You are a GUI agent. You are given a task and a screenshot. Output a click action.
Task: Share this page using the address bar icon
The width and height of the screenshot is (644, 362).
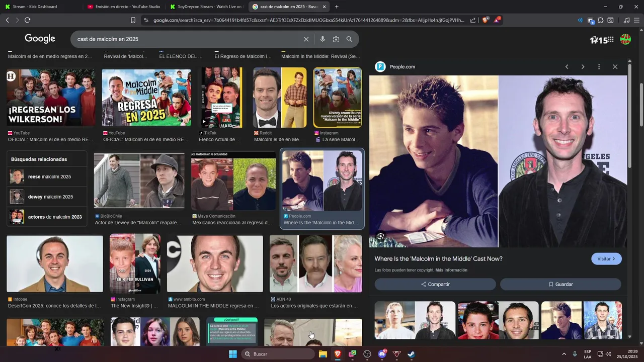tap(473, 20)
